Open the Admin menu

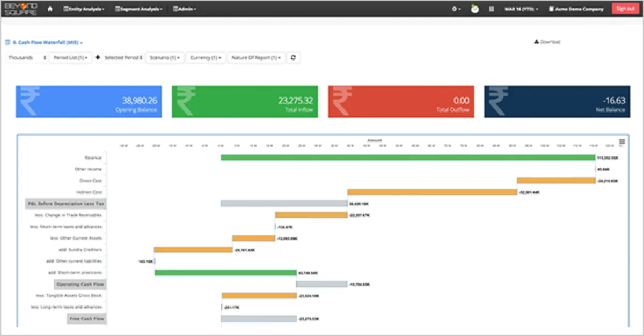pyautogui.click(x=185, y=9)
